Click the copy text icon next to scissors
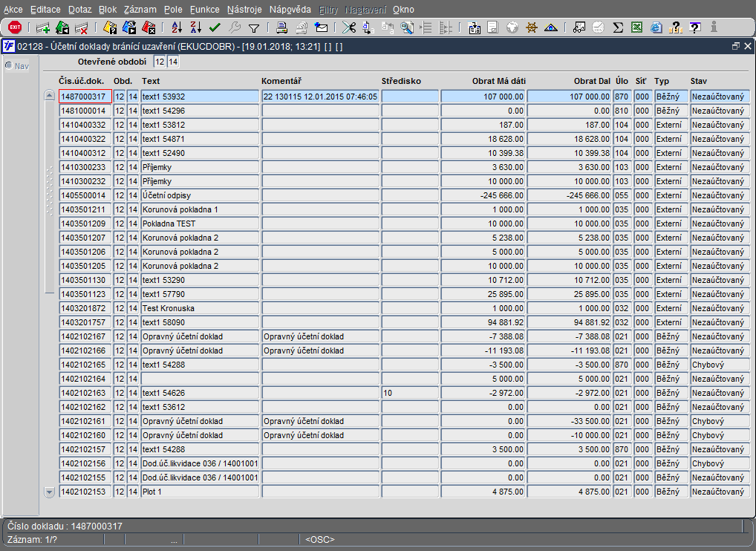Viewport: 756px width, 551px height. click(x=368, y=28)
